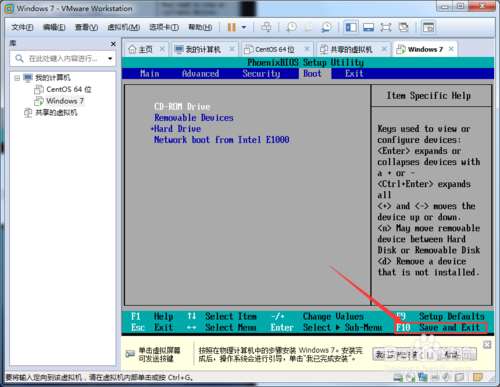
Task: Click the Unity mode toolbar icon
Action: coord(404,27)
